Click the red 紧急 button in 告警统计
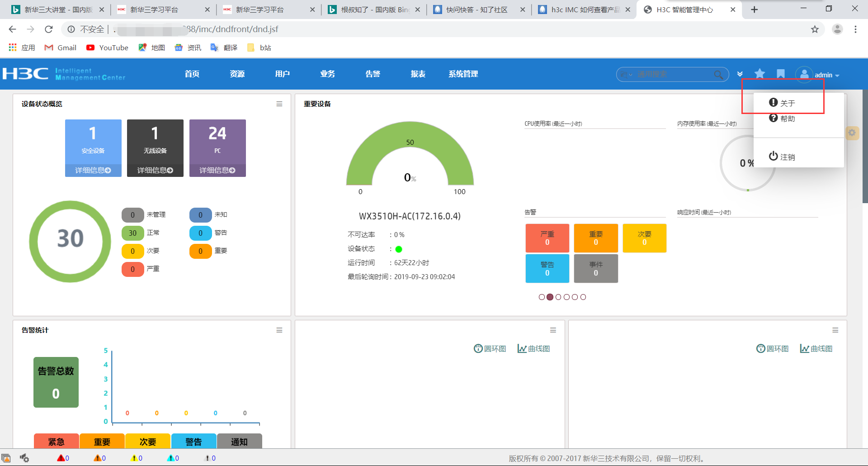This screenshot has height=466, width=868. 57,441
